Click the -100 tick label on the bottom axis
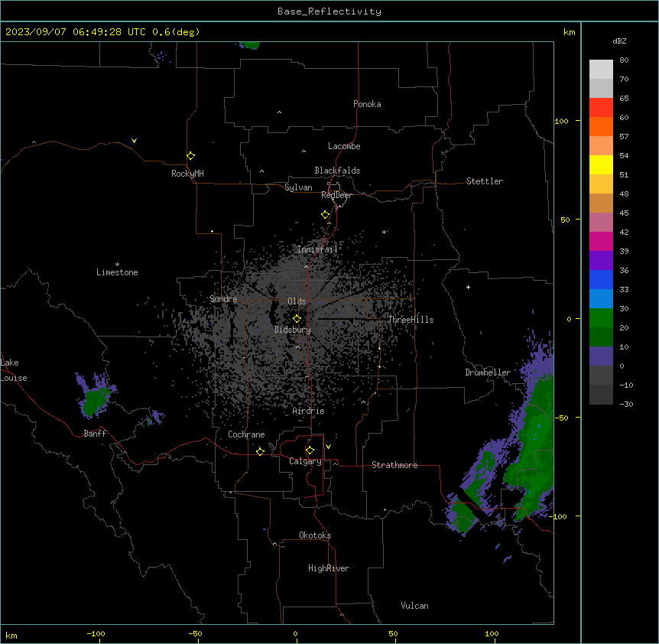The height and width of the screenshot is (644, 659). 96,633
